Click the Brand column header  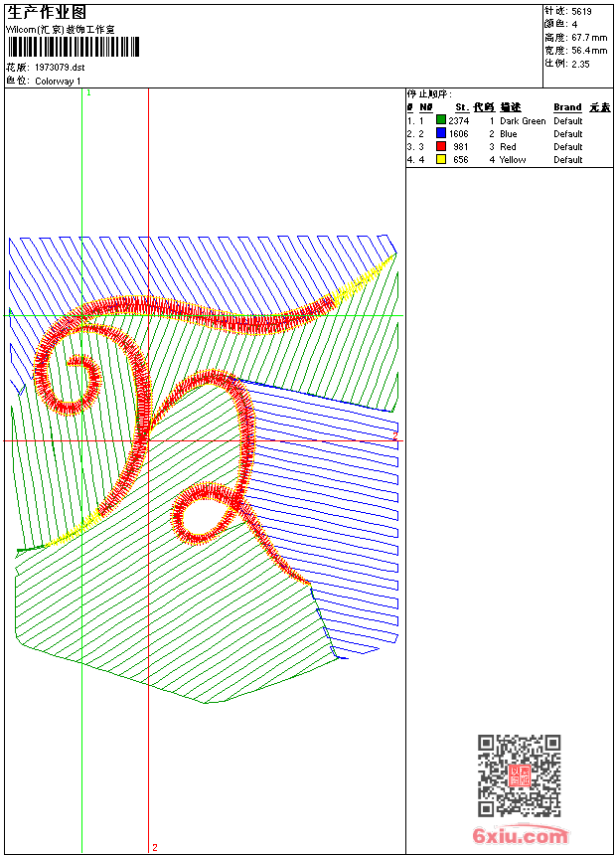point(567,107)
